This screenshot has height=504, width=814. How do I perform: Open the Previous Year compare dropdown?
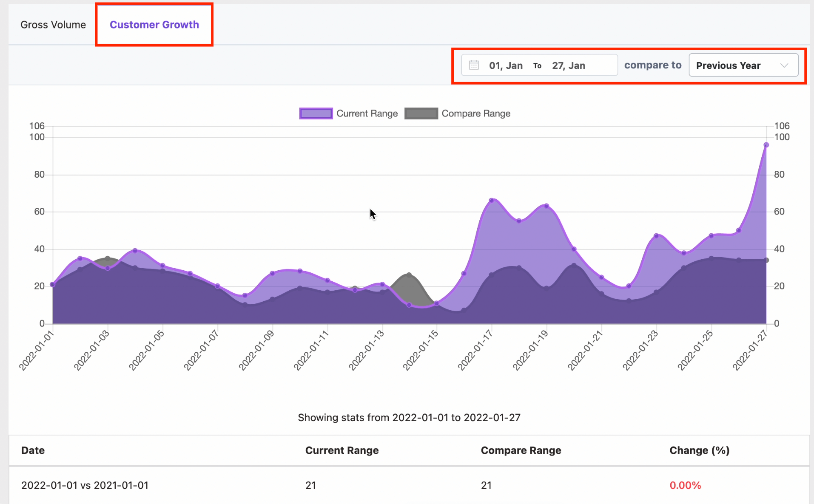pyautogui.click(x=743, y=65)
